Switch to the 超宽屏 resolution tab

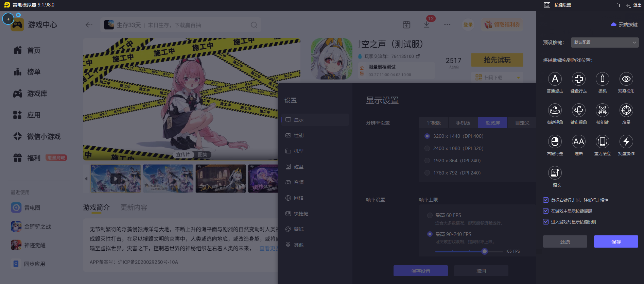pos(493,123)
